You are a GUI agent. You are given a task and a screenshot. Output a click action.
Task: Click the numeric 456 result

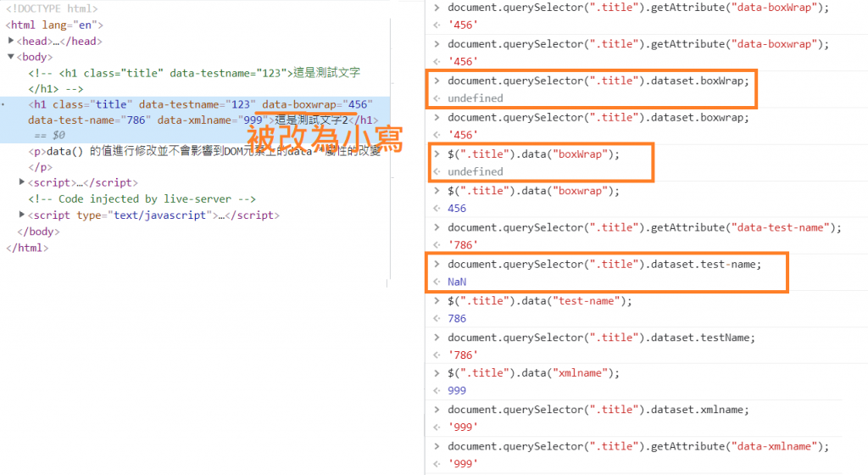[x=457, y=208]
